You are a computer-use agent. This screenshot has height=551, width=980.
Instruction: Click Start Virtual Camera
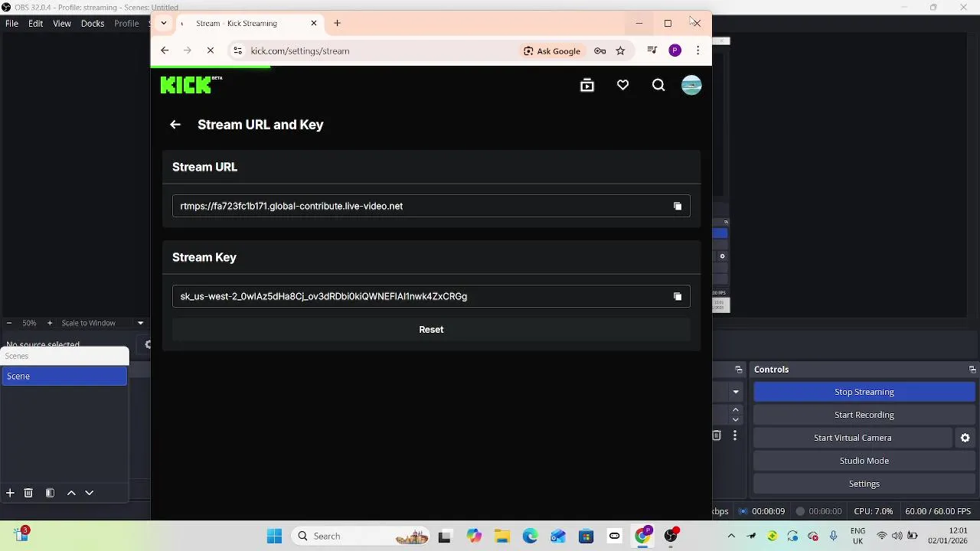[x=853, y=438]
